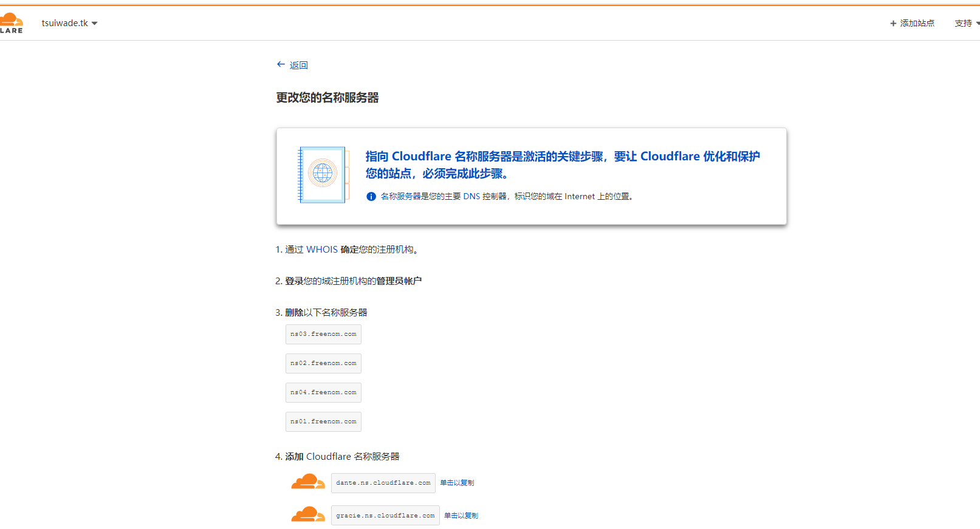The image size is (980, 529).
Task: Click the dante.ns.cloudflare.com field
Action: click(383, 483)
